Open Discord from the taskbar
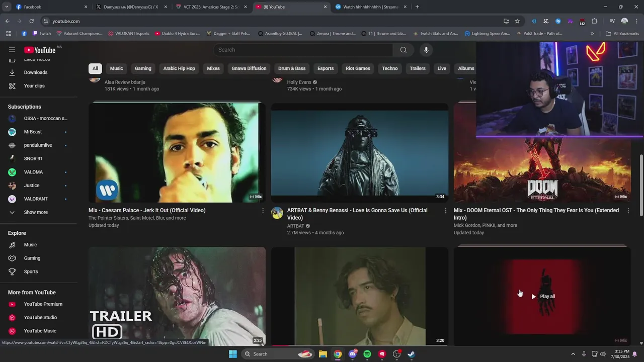644x362 pixels. click(353, 354)
